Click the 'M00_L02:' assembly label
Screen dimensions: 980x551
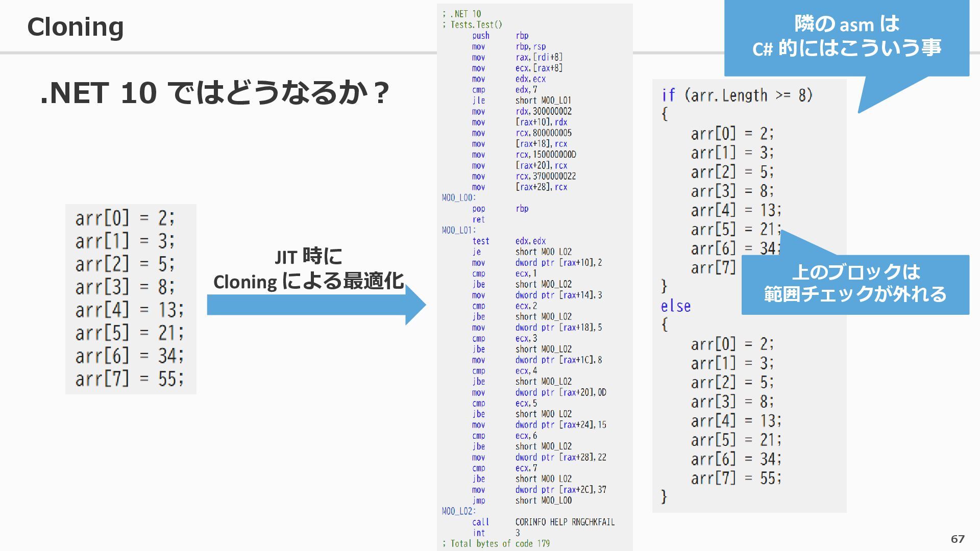[x=458, y=511]
